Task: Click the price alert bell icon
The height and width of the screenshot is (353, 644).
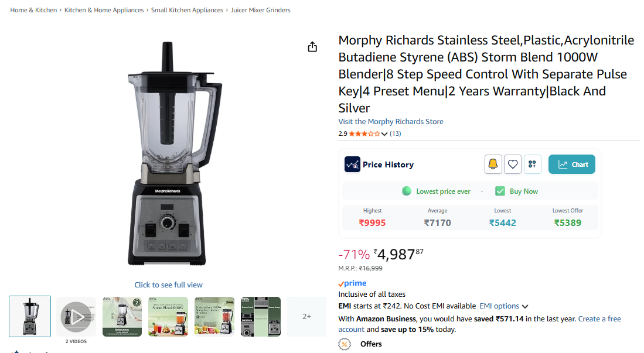Action: click(493, 164)
